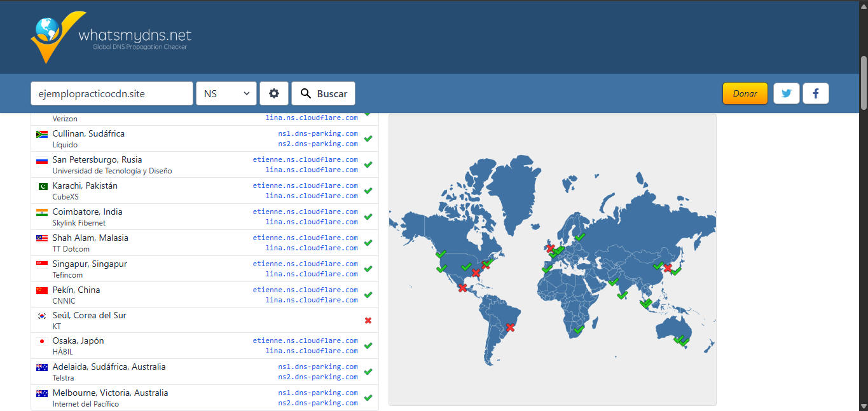Click etienne.ns.cloudflare.com in Singapur row

pos(305,264)
